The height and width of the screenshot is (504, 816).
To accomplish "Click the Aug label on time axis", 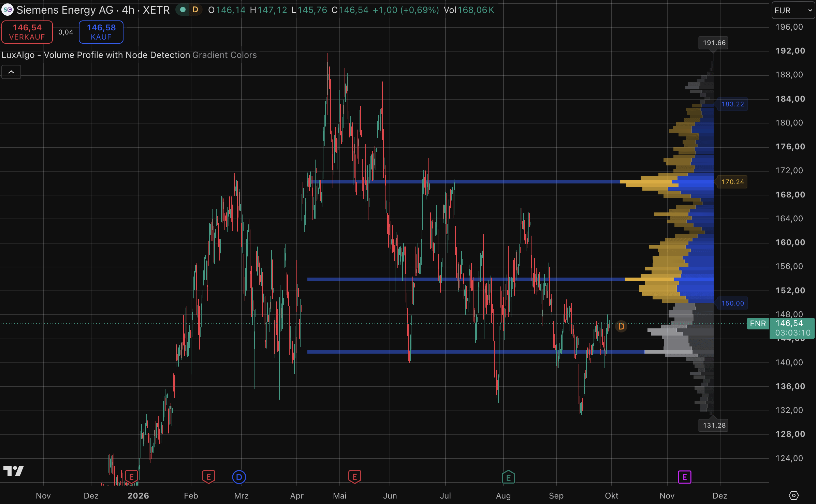I will point(503,495).
